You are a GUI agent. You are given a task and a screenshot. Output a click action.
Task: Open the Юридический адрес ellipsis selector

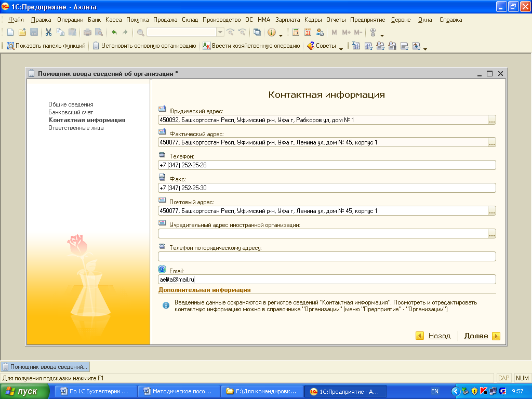[491, 120]
